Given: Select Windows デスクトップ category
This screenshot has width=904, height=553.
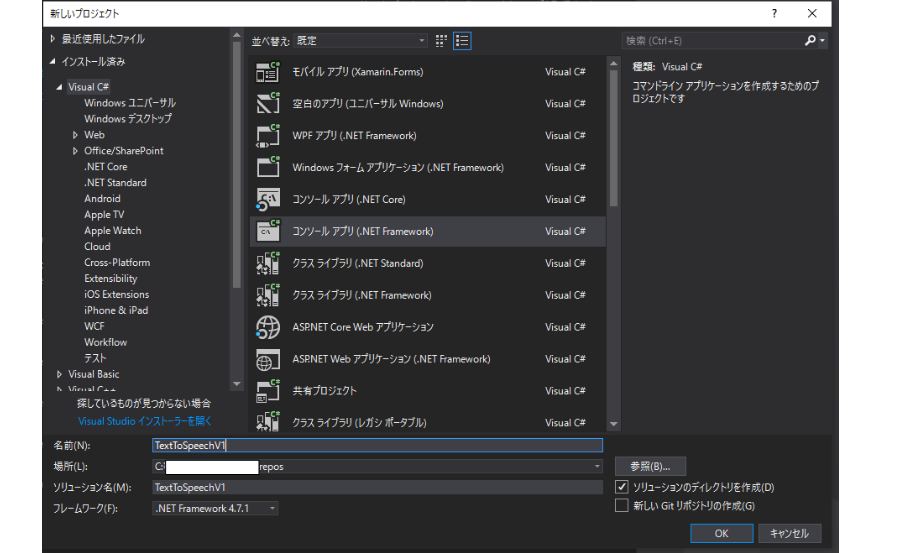Looking at the screenshot, I should pos(128,119).
